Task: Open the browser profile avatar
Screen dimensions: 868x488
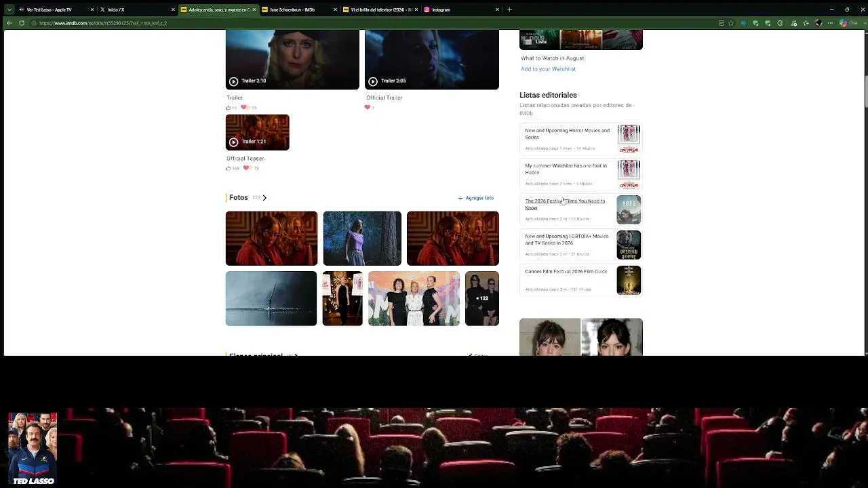Action: point(818,23)
